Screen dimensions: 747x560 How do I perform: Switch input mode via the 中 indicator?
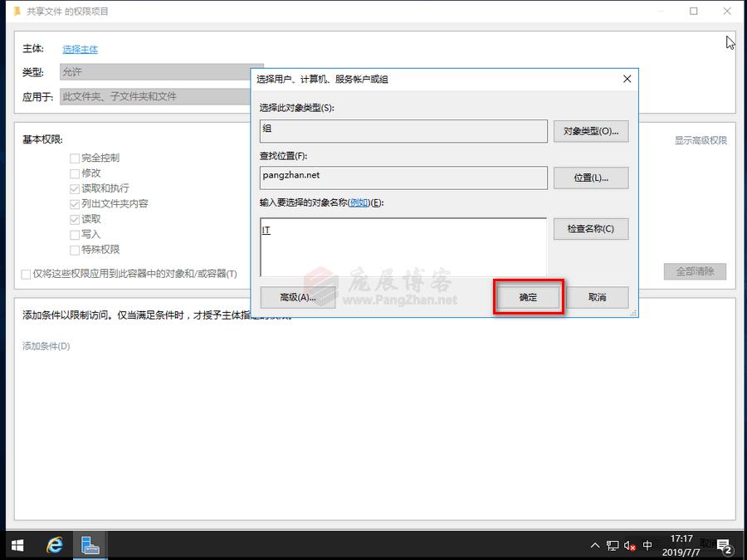(647, 545)
